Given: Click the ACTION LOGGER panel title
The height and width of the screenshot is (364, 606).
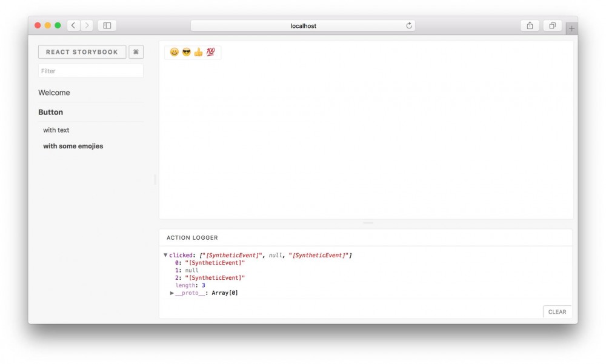Looking at the screenshot, I should (192, 237).
